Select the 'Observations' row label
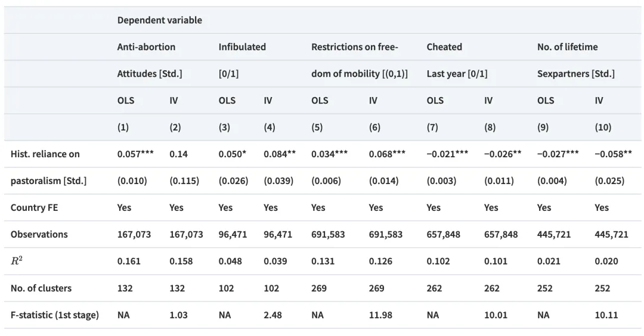 click(39, 235)
